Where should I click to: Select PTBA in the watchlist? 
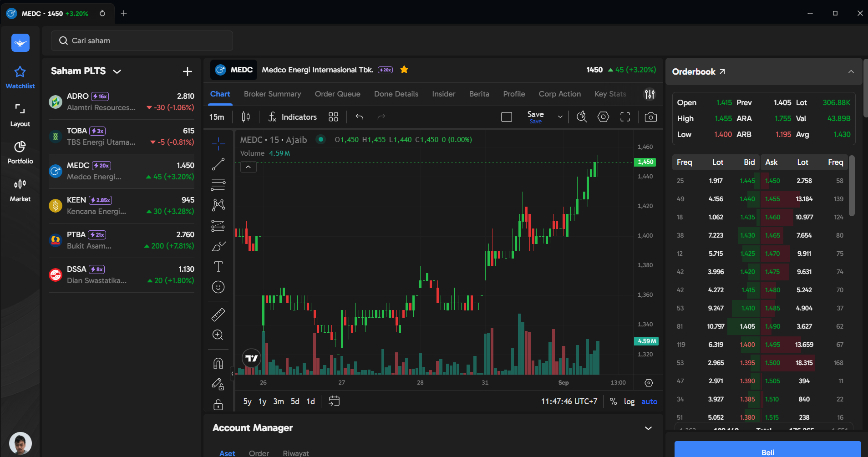[x=122, y=240]
